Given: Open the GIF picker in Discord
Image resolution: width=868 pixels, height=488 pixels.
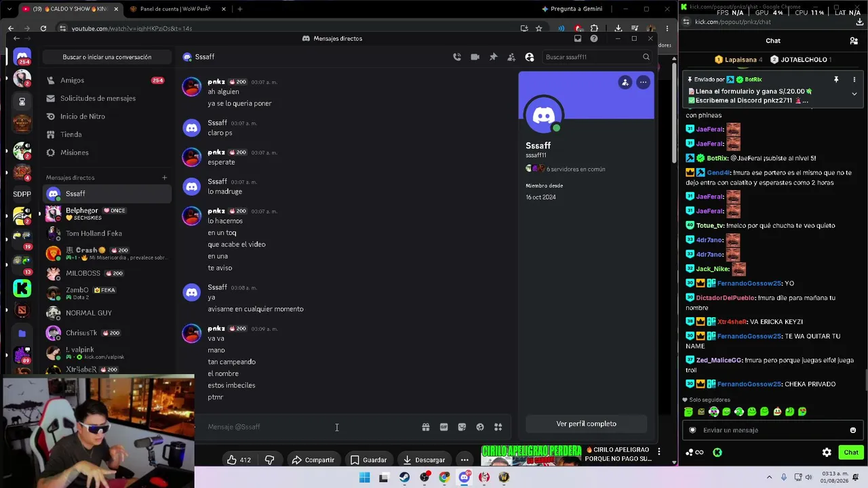Looking at the screenshot, I should coord(443,427).
